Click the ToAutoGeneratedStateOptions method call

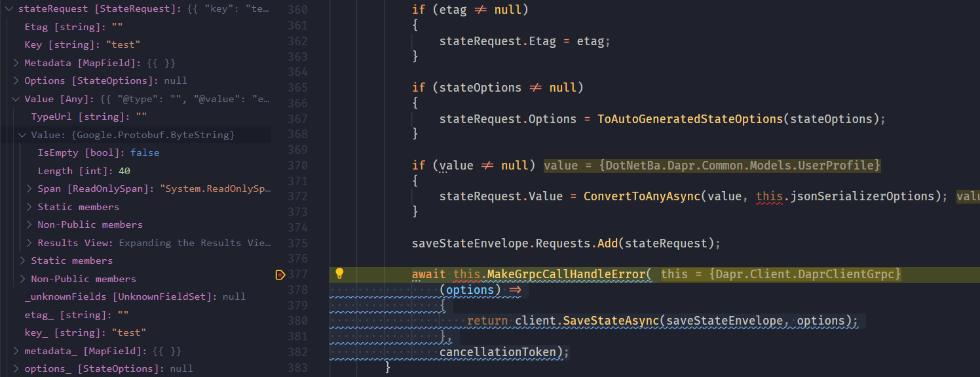point(690,119)
